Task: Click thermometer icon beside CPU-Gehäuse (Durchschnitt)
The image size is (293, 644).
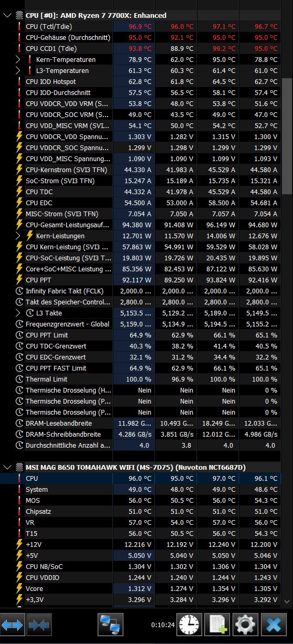Action: [19, 37]
